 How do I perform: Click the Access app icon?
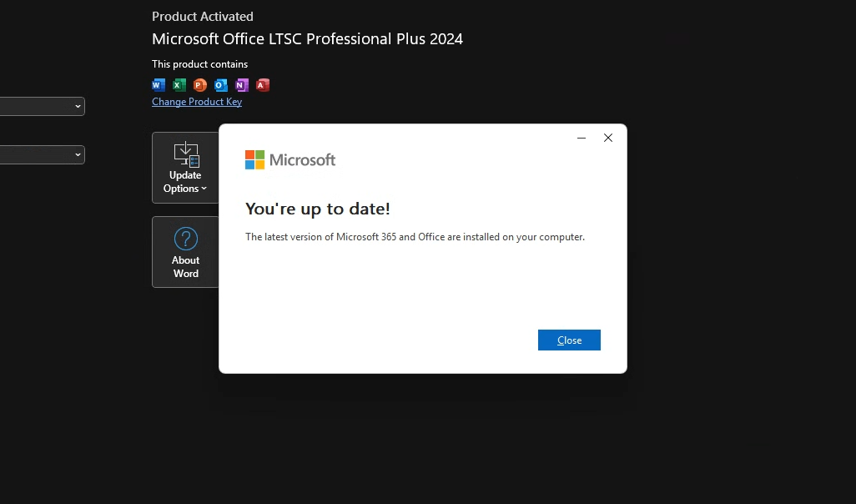[263, 84]
